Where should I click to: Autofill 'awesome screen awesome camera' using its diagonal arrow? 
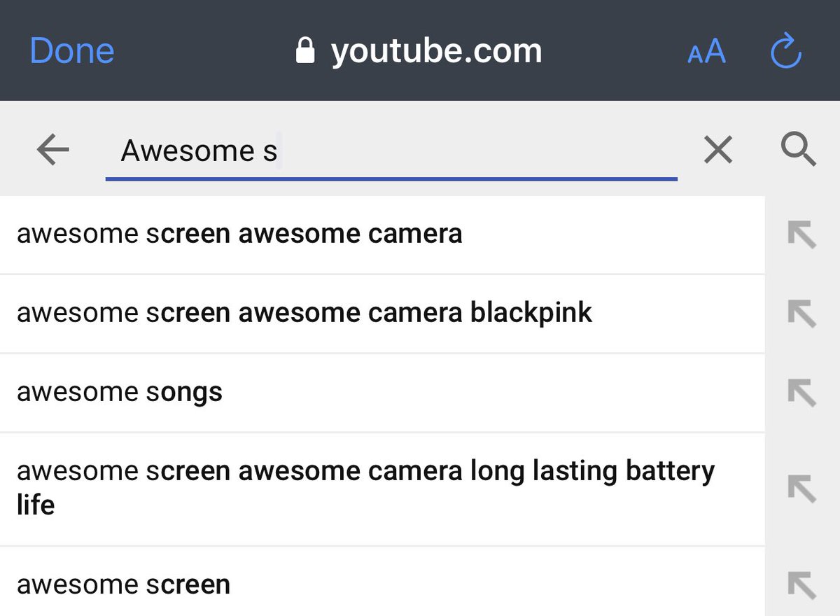(x=801, y=234)
